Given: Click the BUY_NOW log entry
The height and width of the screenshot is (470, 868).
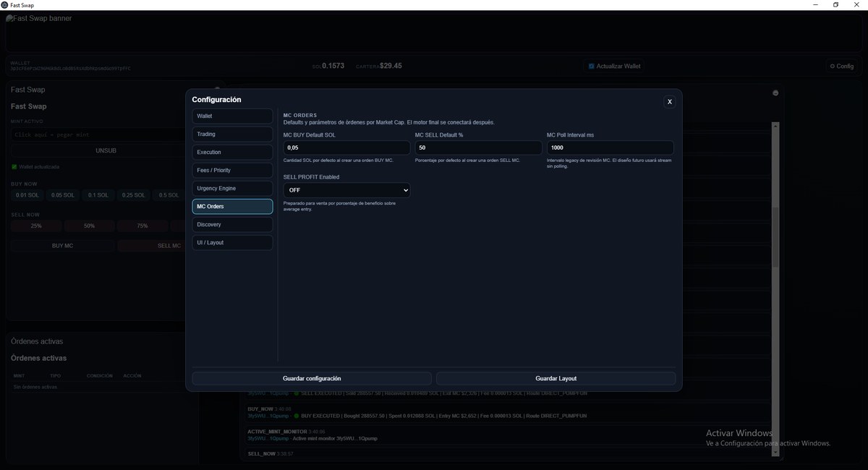Looking at the screenshot, I should pos(506,412).
